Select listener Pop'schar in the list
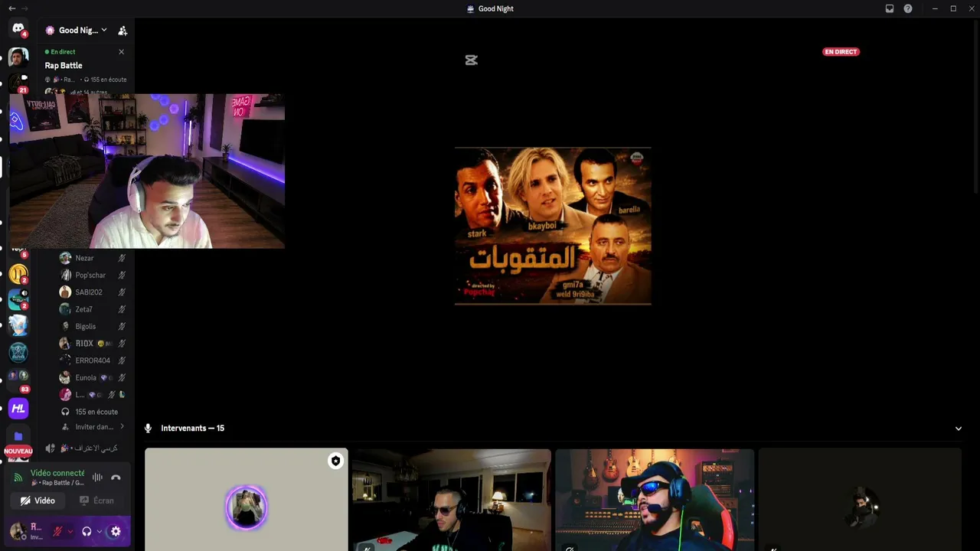This screenshot has height=551, width=980. (92, 275)
